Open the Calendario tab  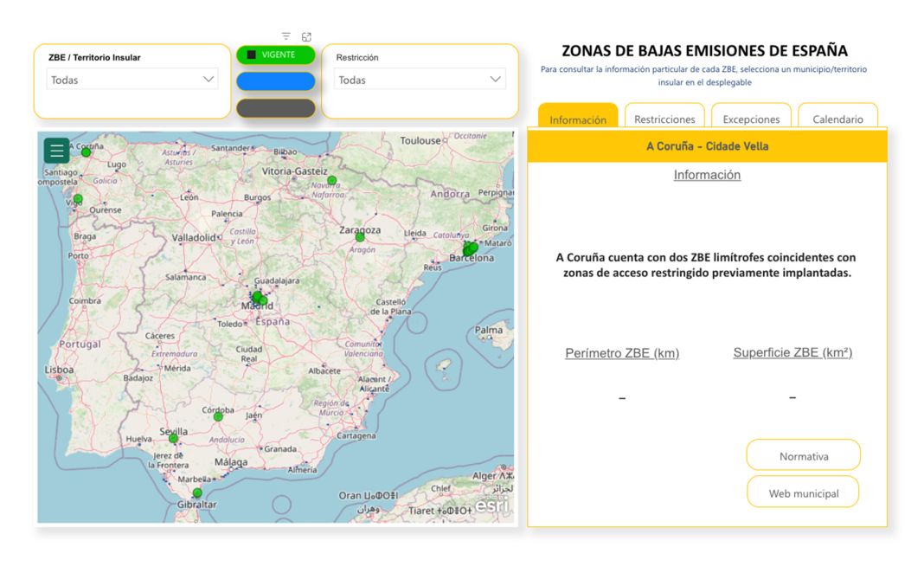pos(837,119)
